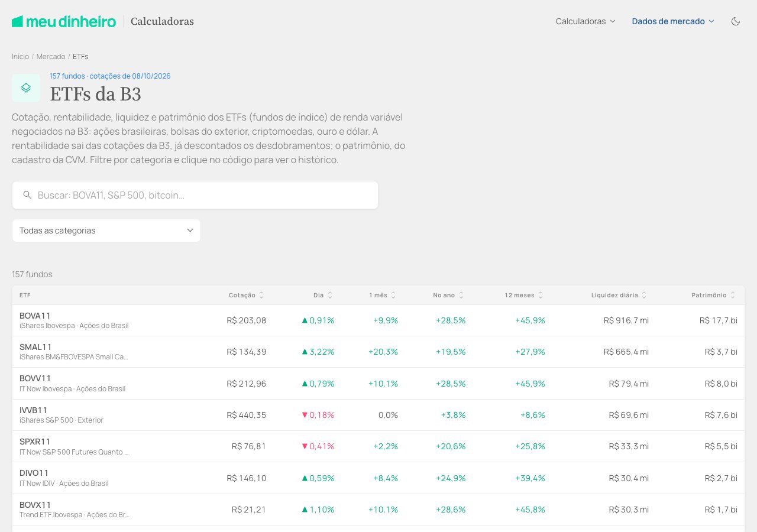Viewport: 757px width, 532px height.
Task: Open the BOVX11 ETF history
Action: coord(35,505)
